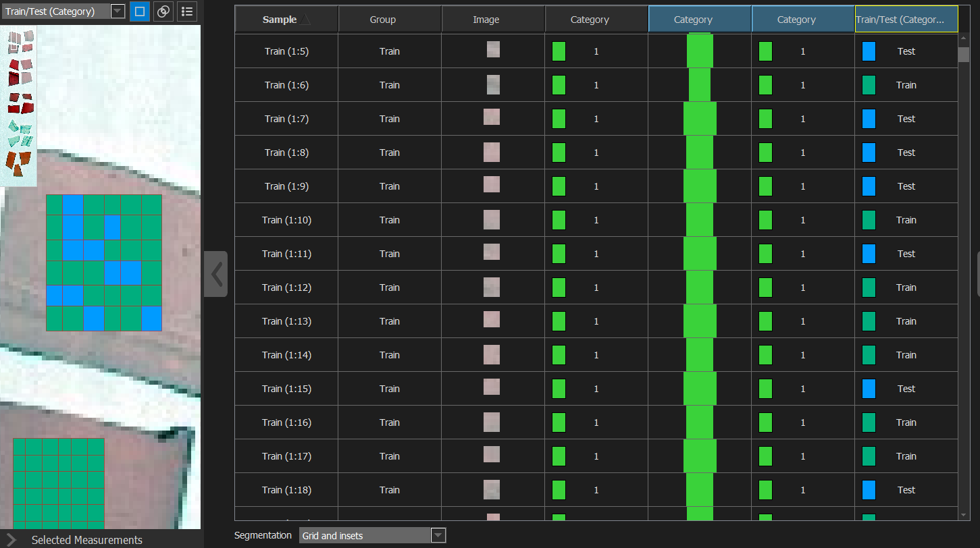Image resolution: width=980 pixels, height=548 pixels.
Task: Click the Test label in the Train (1:15) row
Action: 906,389
